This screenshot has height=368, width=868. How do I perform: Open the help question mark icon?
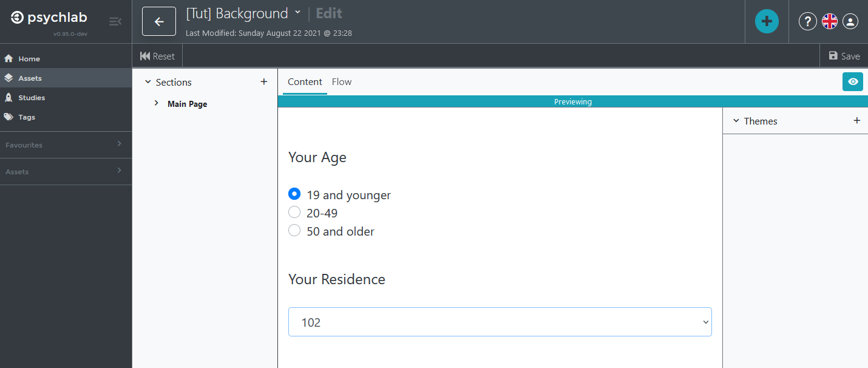807,21
